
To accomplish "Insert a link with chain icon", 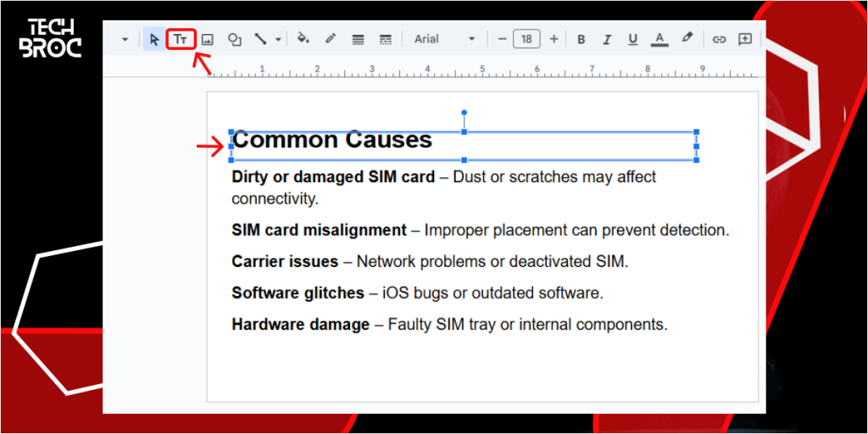I will click(x=719, y=39).
